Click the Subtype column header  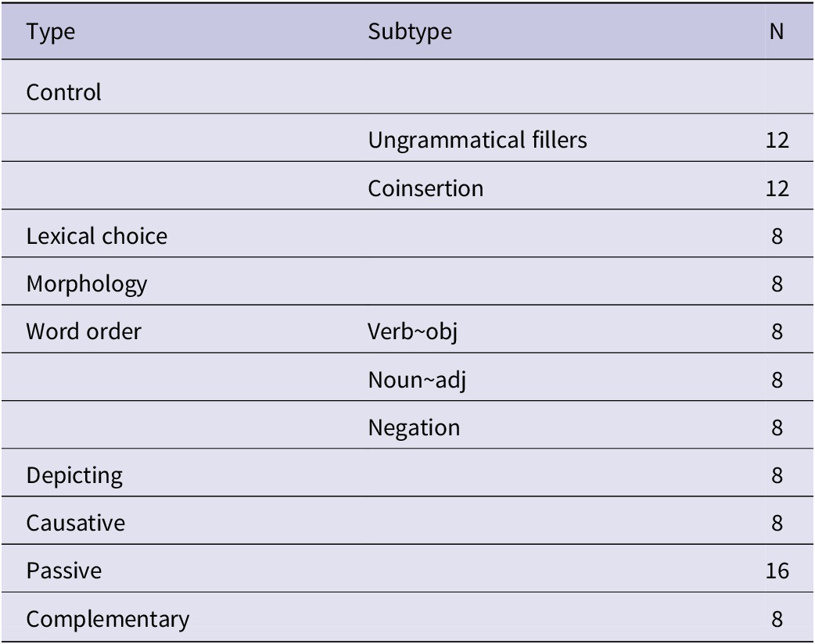pyautogui.click(x=410, y=32)
